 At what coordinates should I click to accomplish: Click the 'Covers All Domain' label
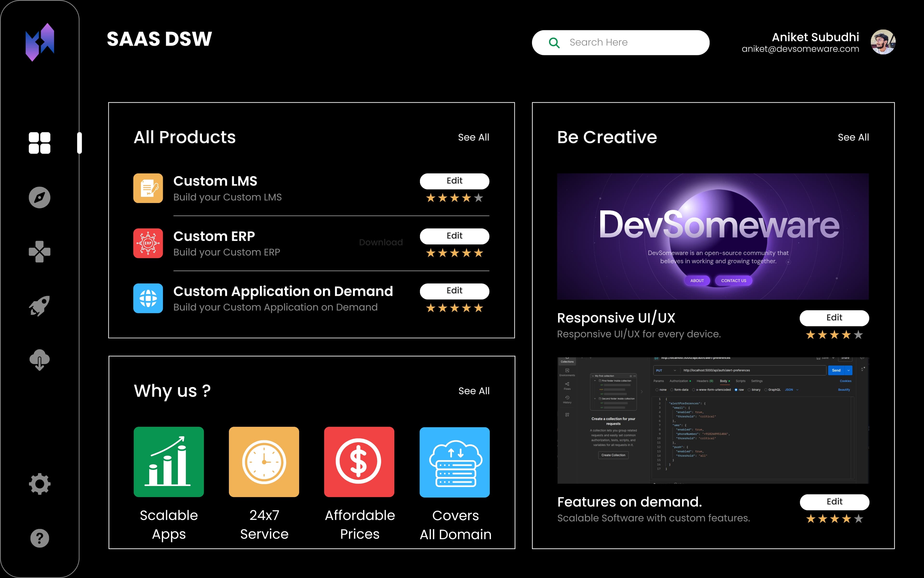pyautogui.click(x=456, y=525)
